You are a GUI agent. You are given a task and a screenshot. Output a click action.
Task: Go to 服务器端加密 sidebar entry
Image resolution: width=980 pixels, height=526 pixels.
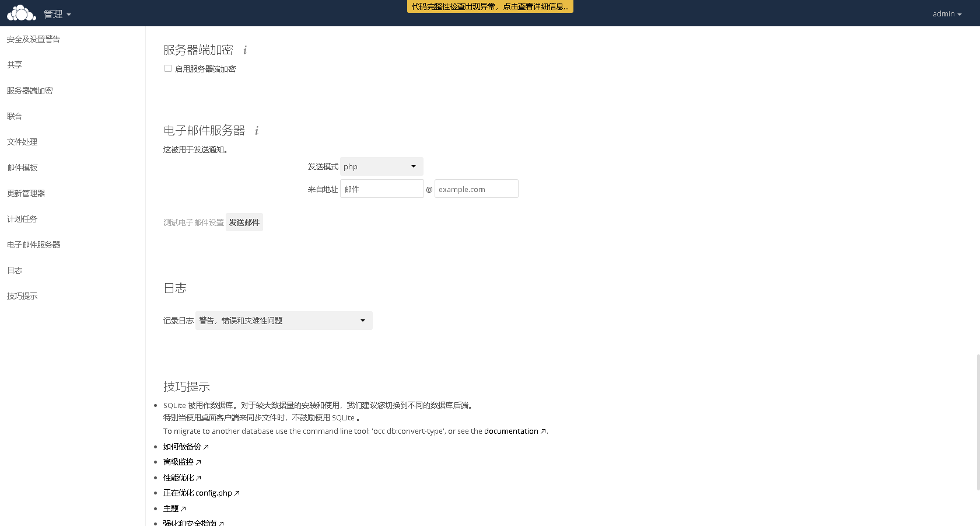pyautogui.click(x=30, y=90)
